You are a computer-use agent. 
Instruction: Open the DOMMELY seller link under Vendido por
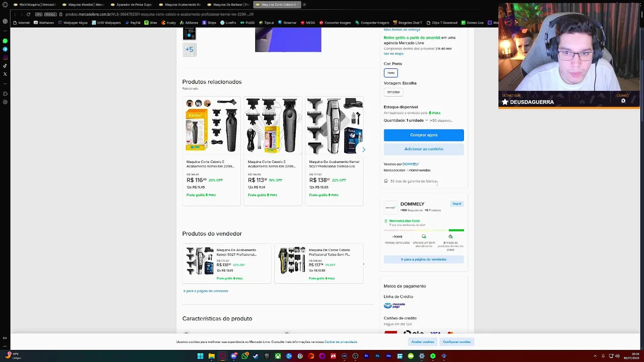411,164
